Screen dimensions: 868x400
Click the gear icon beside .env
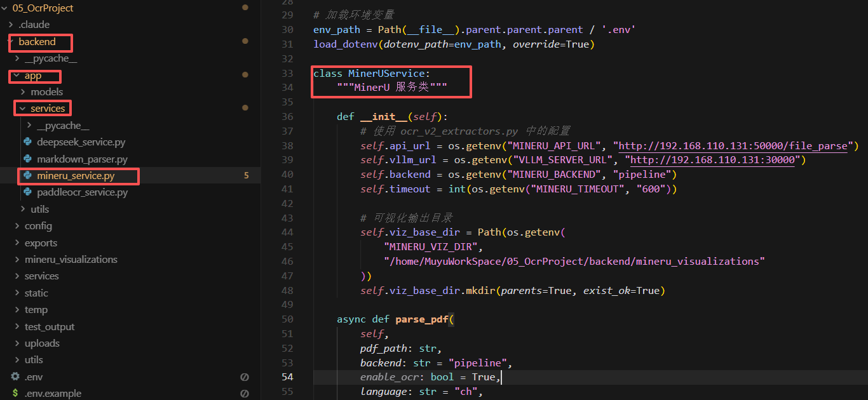click(x=15, y=377)
